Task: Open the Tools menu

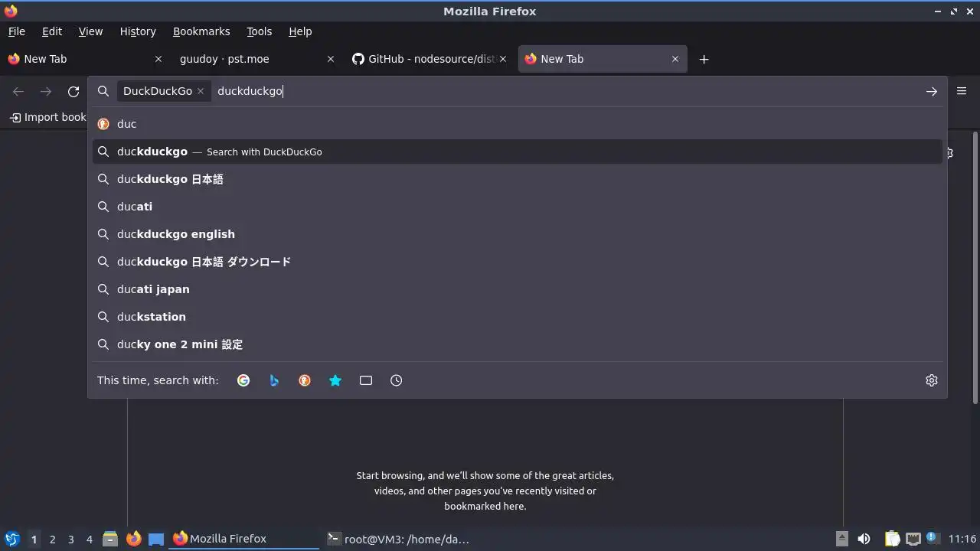Action: tap(259, 31)
